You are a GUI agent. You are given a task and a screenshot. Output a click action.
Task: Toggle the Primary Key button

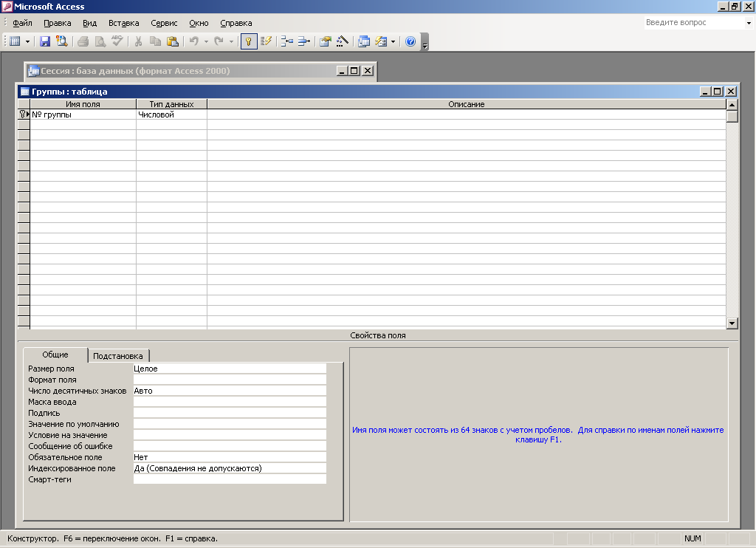pyautogui.click(x=249, y=41)
